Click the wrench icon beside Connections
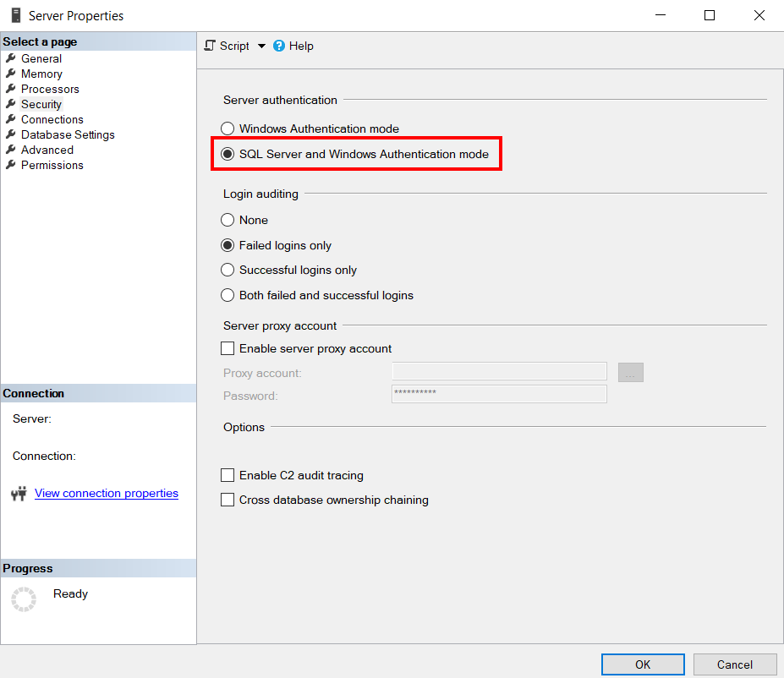 click(x=10, y=119)
